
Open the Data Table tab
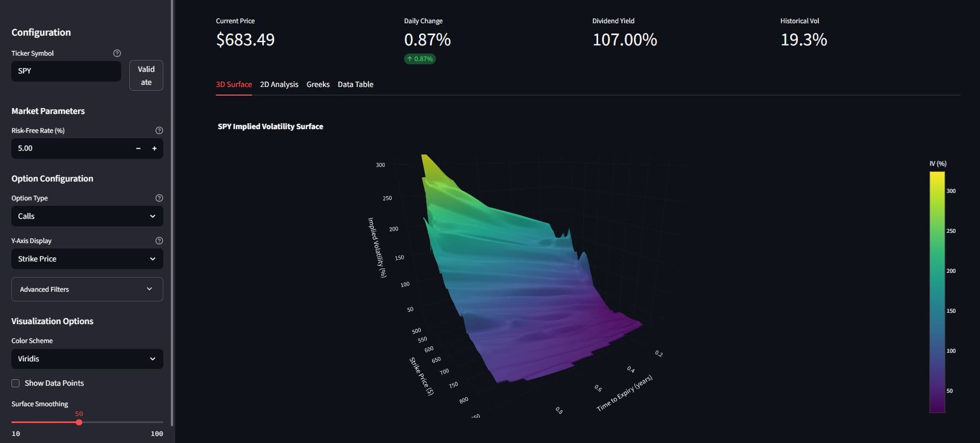click(355, 84)
